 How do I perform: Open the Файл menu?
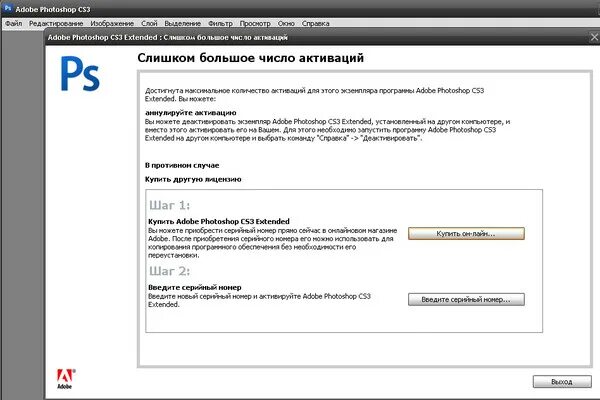click(13, 23)
